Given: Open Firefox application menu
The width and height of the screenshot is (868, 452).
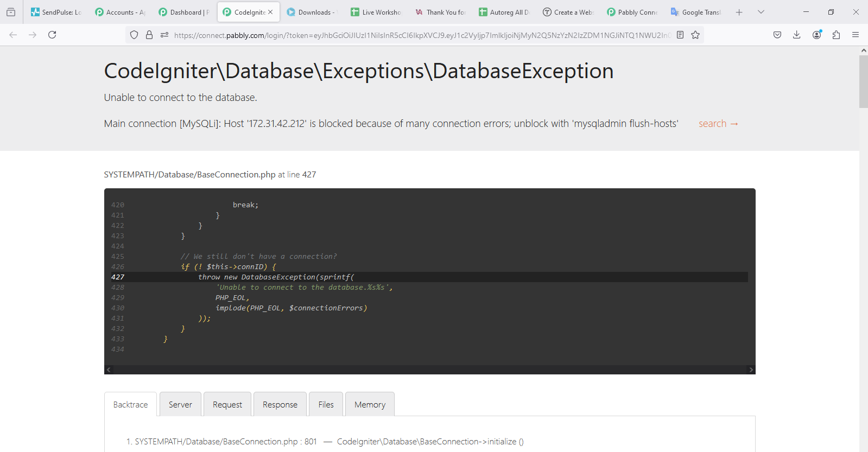Looking at the screenshot, I should [856, 35].
